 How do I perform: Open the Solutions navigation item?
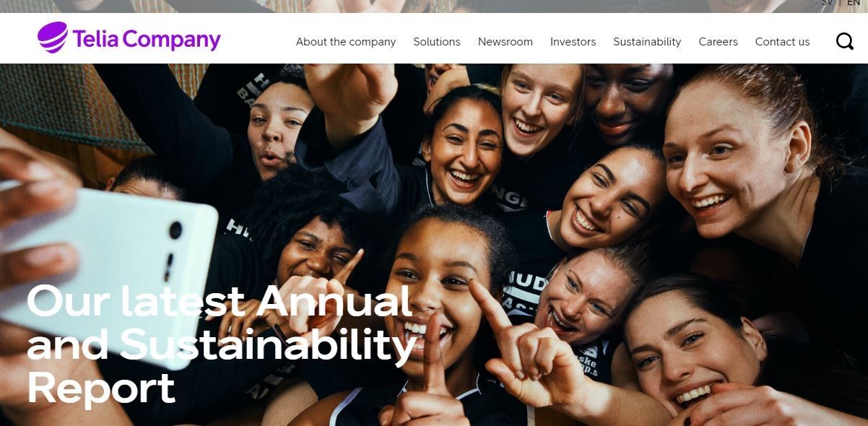coord(437,42)
